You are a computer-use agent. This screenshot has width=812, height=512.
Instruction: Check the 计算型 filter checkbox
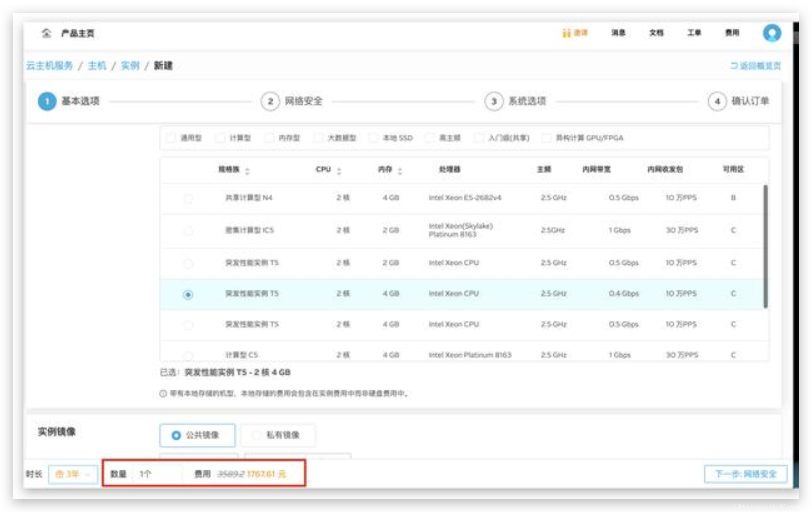[x=220, y=138]
